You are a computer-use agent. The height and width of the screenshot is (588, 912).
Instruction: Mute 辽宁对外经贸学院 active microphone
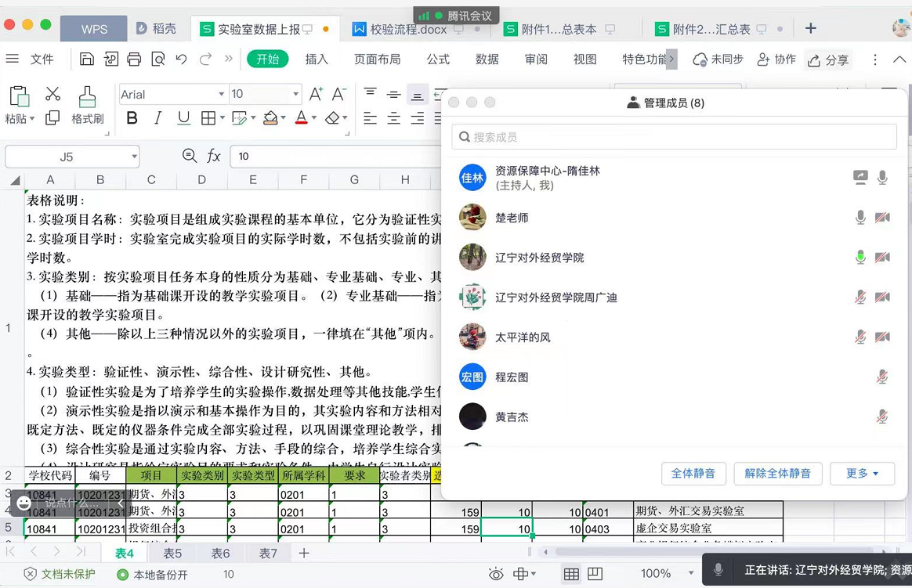(x=860, y=257)
